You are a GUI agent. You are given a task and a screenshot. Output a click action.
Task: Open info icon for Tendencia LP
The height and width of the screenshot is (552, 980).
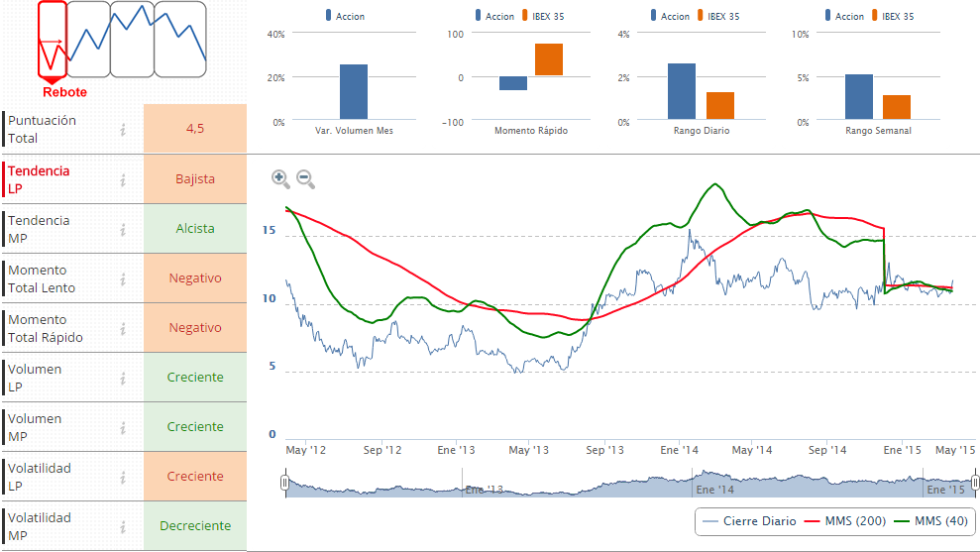123,179
